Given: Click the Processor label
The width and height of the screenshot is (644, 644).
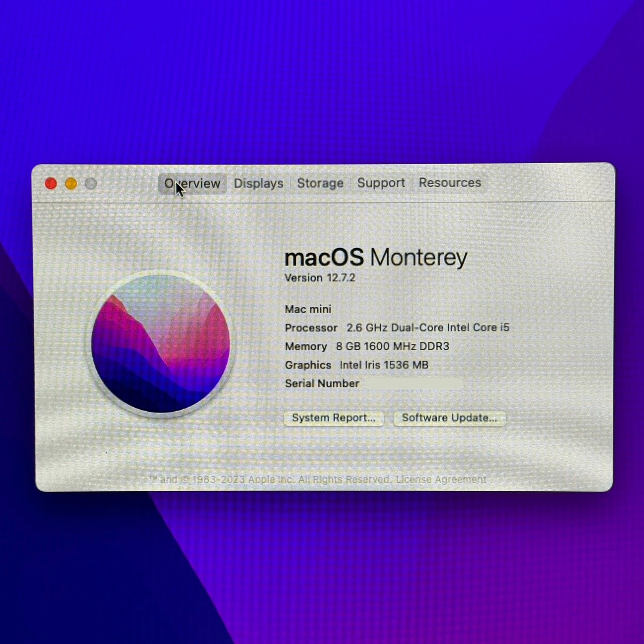Looking at the screenshot, I should click(311, 328).
